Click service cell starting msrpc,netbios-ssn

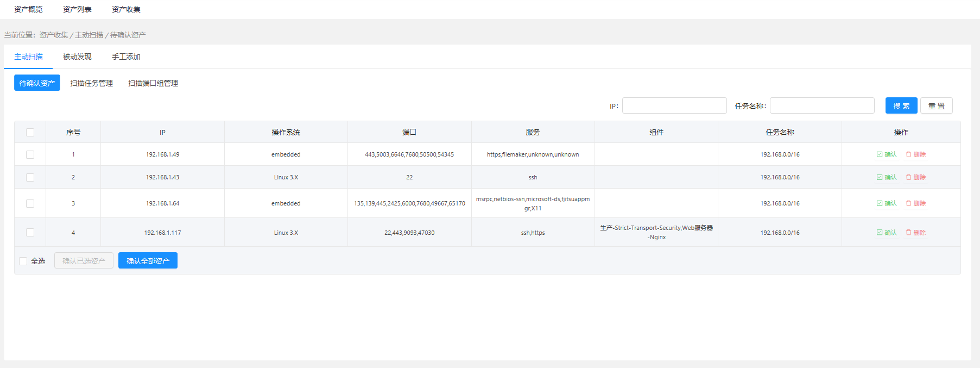(533, 203)
